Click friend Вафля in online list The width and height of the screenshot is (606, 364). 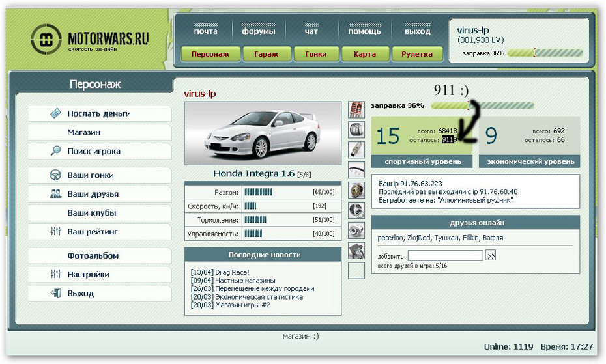click(493, 238)
